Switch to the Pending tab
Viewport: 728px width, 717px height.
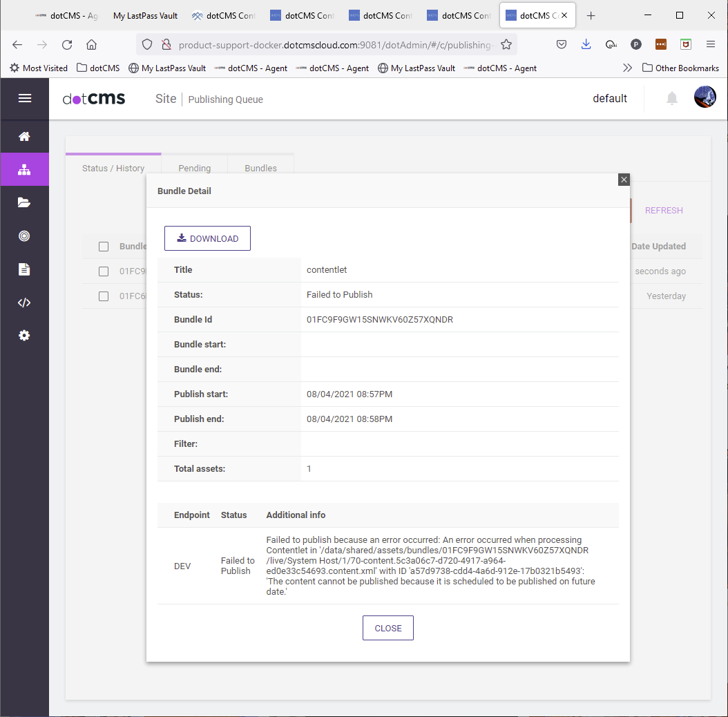pos(194,168)
